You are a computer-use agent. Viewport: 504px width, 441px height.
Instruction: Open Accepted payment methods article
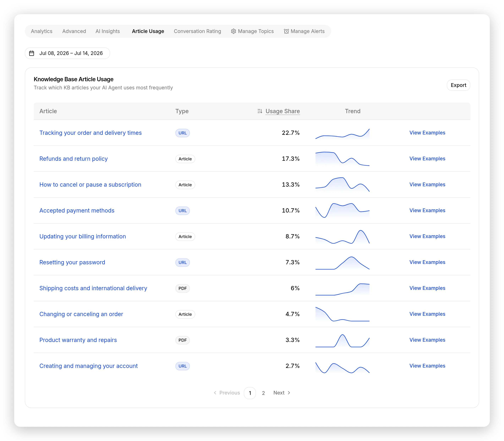click(77, 211)
